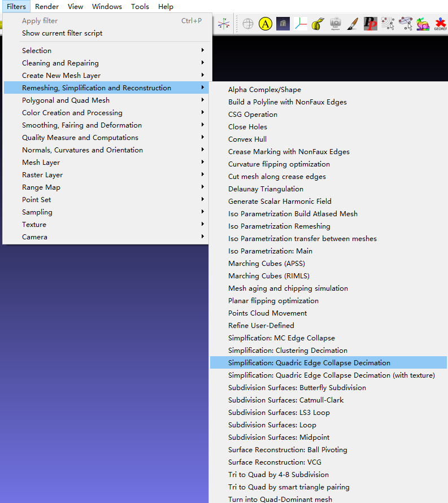Expand the Sampling submenu
Viewport: 448px width, 503px height.
(106, 212)
